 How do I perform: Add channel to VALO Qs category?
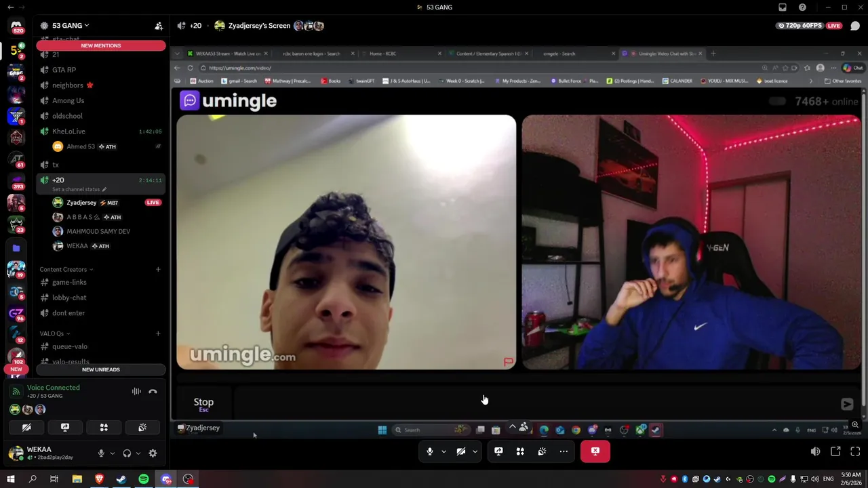[158, 333]
